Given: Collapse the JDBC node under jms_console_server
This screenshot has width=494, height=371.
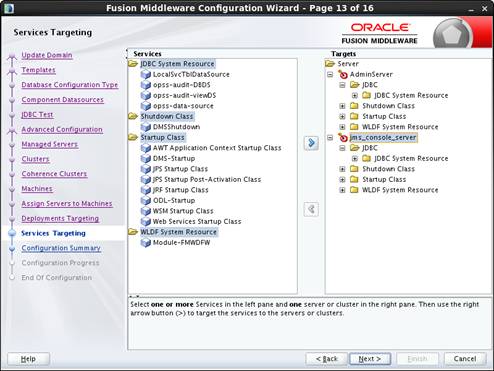Looking at the screenshot, I should click(342, 148).
